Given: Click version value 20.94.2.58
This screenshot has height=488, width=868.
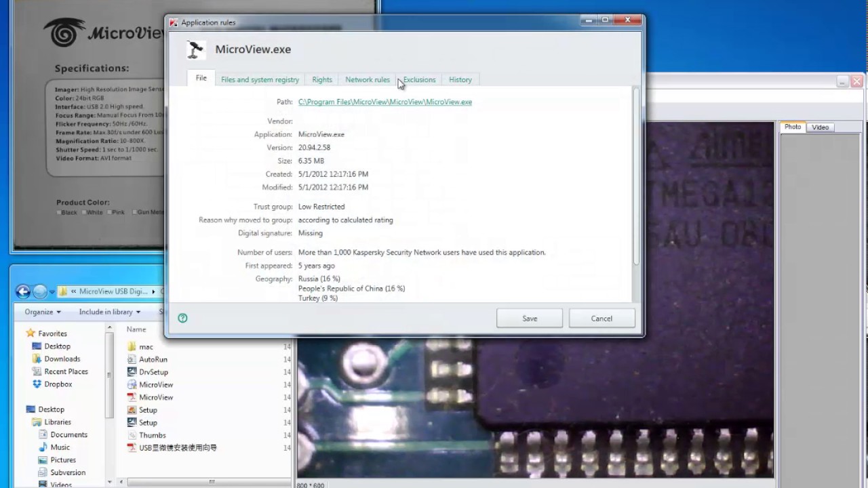Looking at the screenshot, I should point(314,147).
